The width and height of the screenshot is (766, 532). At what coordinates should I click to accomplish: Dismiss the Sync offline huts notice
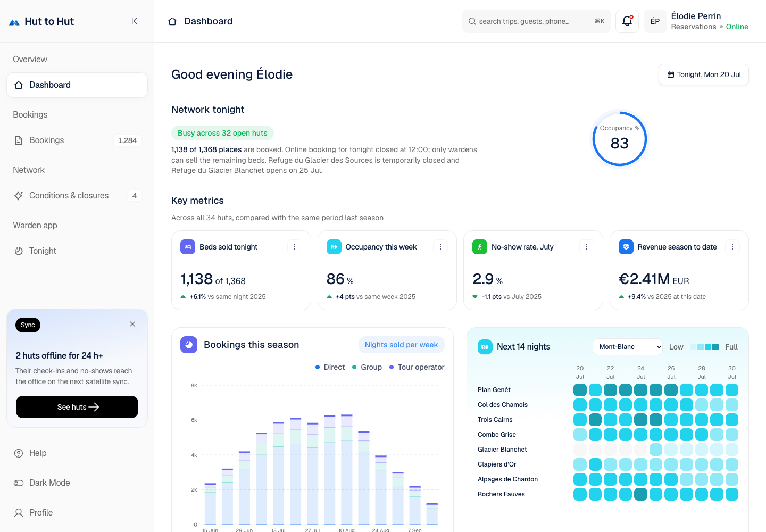pyautogui.click(x=132, y=324)
